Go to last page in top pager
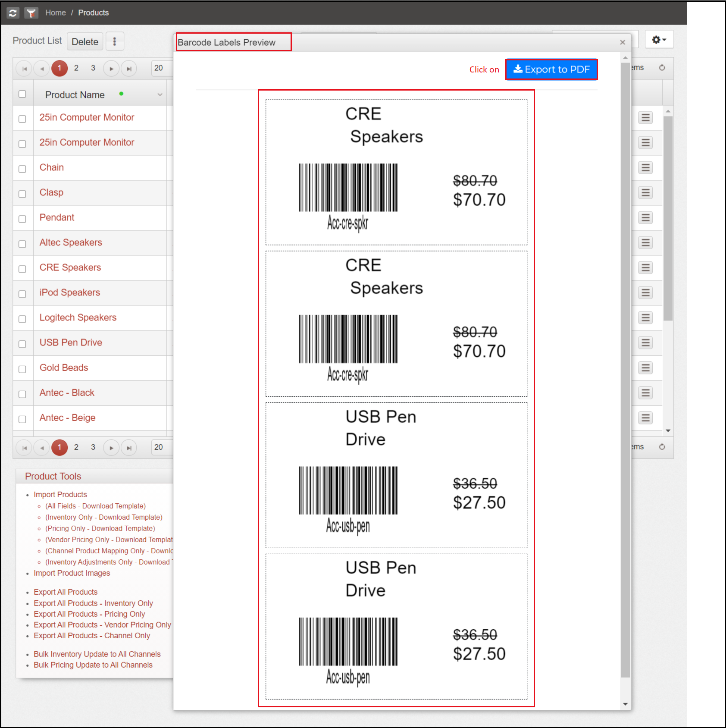Image resolution: width=726 pixels, height=728 pixels. coord(129,69)
